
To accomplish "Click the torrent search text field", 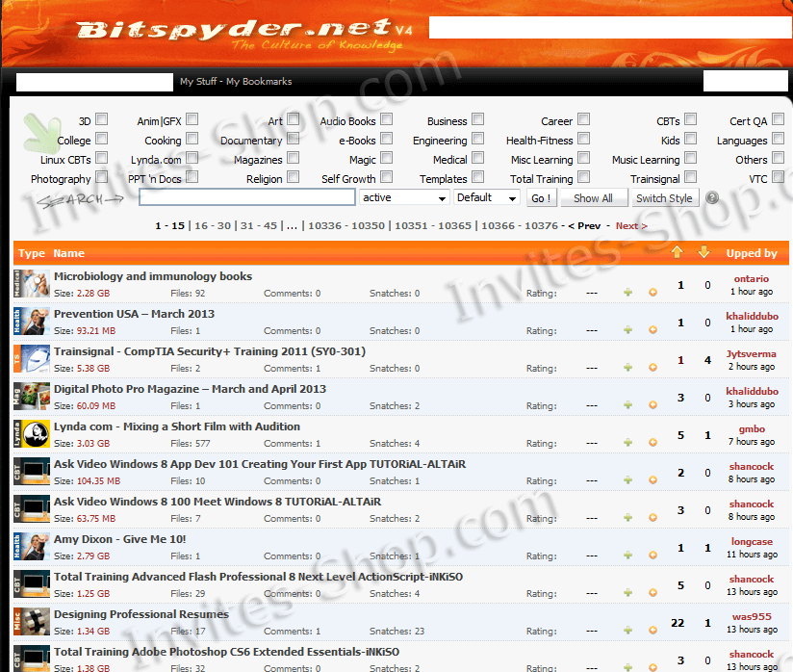I will click(x=247, y=197).
